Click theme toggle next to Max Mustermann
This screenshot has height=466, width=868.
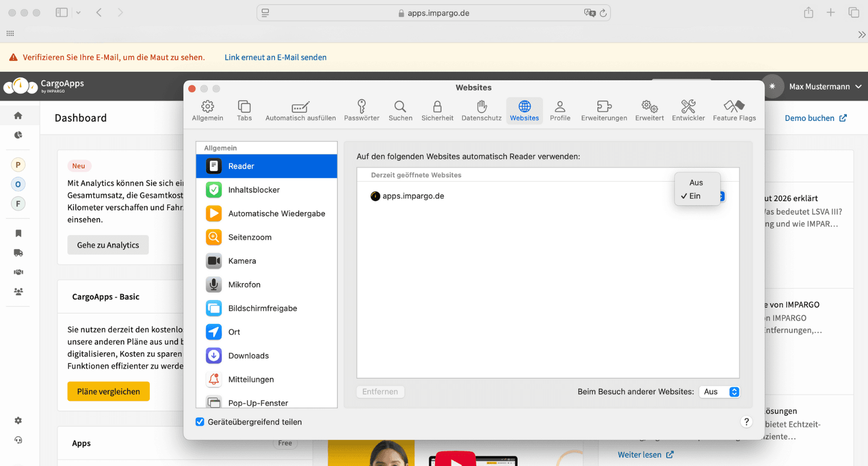(x=772, y=86)
